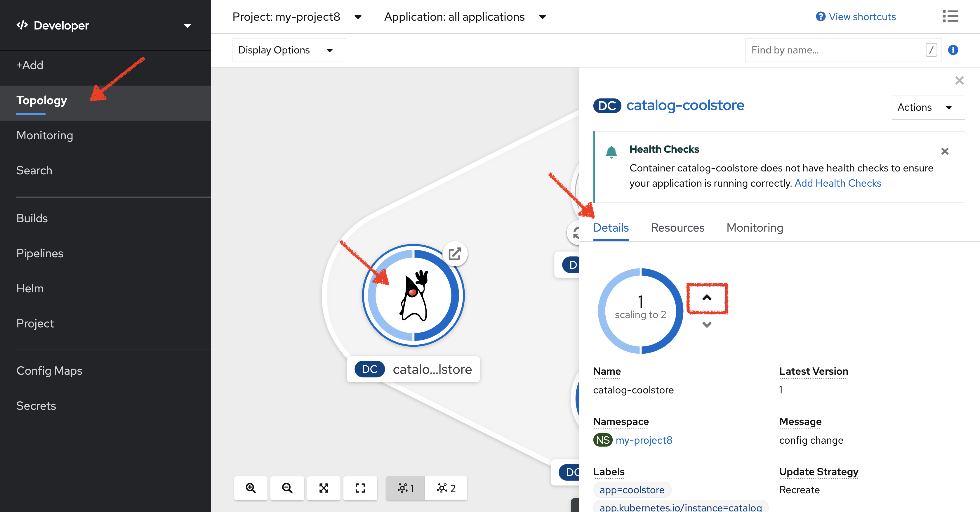
Task: Click the blue info icon
Action: pyautogui.click(x=953, y=50)
